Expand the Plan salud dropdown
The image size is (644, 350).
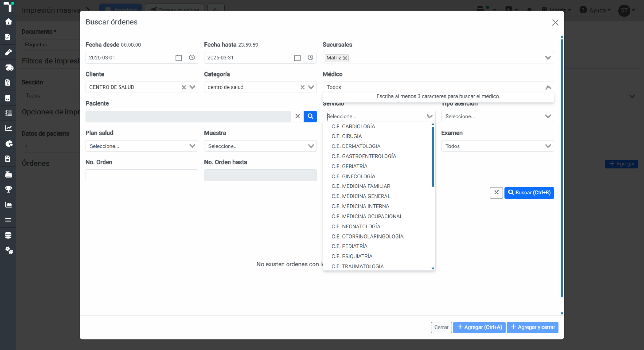[x=142, y=146]
